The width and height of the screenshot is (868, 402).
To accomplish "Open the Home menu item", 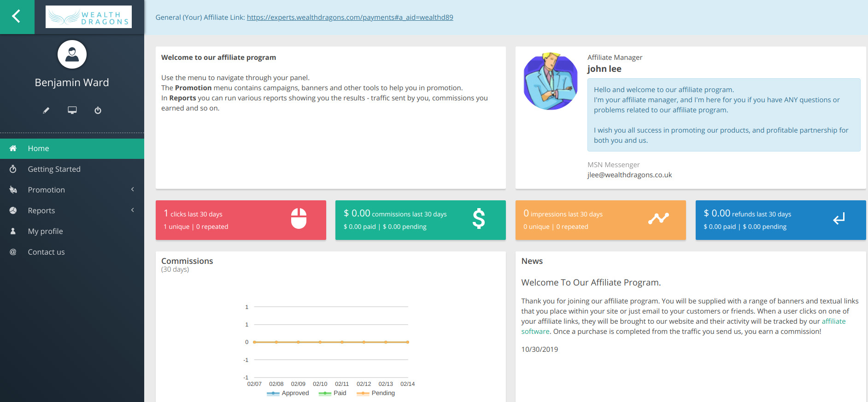I will pos(72,148).
